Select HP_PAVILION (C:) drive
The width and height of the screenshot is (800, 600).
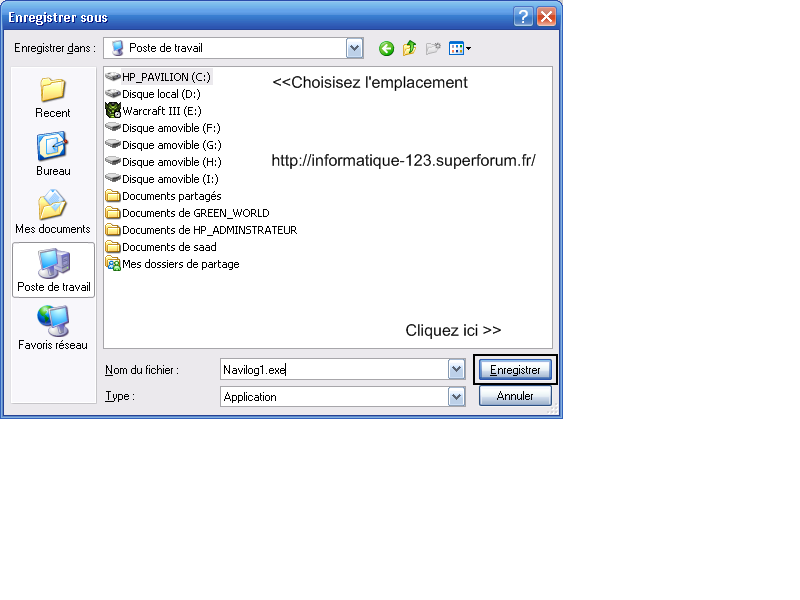click(x=158, y=77)
